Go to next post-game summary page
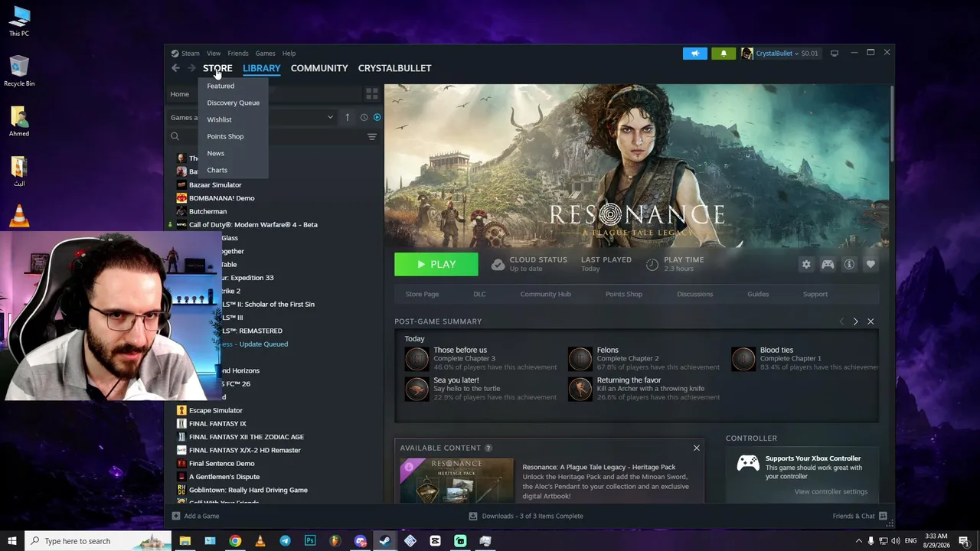The image size is (980, 551). tap(855, 321)
